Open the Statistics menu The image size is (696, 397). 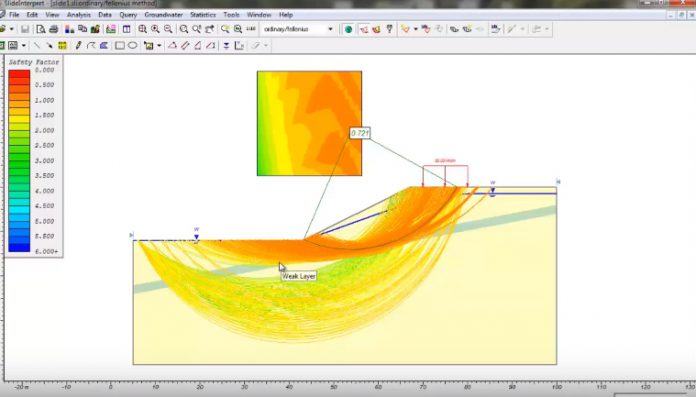coord(203,15)
